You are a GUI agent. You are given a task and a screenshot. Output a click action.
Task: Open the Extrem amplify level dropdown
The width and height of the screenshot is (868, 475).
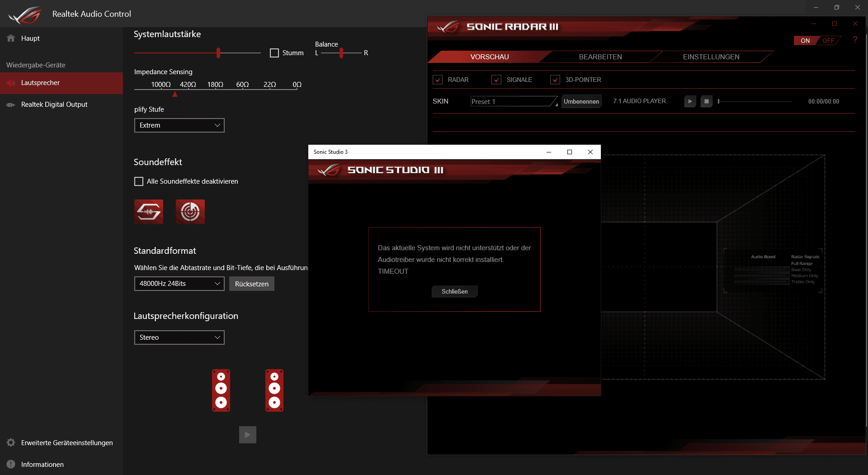[x=179, y=125]
